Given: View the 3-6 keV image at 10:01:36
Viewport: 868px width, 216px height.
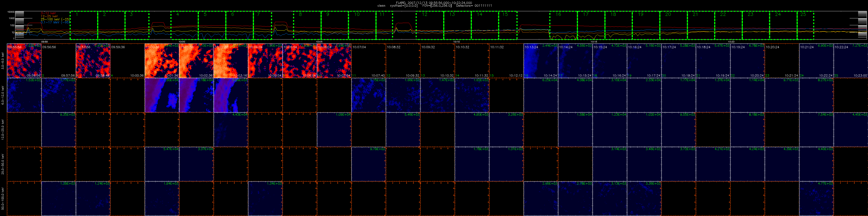Looking at the screenshot, I should (196, 61).
